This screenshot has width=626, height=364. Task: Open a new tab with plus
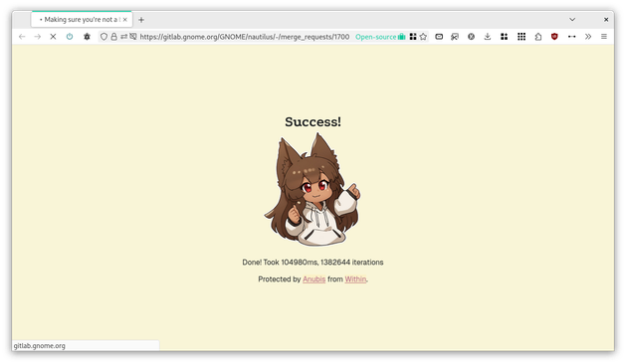pos(141,20)
